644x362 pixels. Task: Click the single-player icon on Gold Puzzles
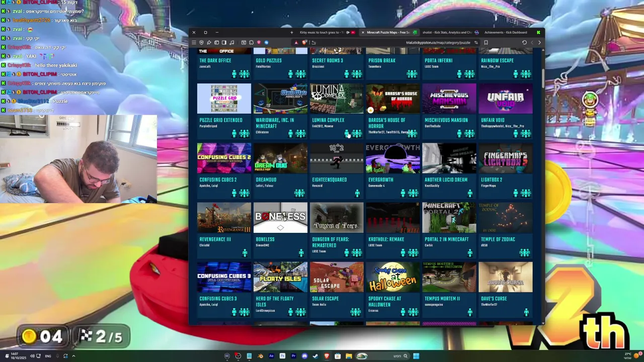290,74
